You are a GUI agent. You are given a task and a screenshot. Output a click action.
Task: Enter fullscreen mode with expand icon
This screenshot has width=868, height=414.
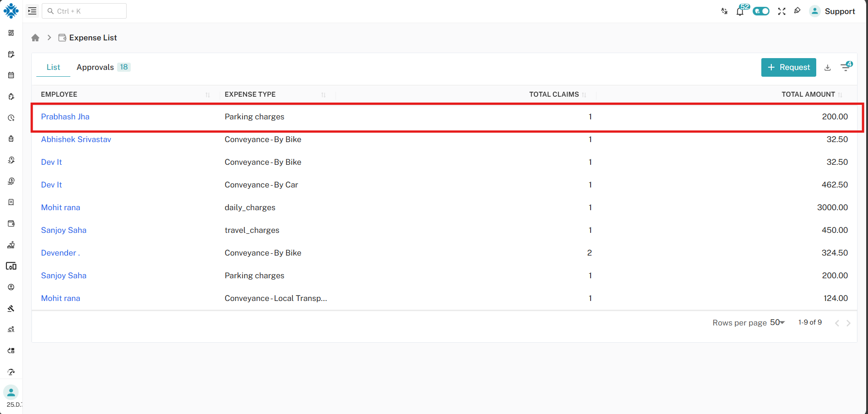click(781, 11)
